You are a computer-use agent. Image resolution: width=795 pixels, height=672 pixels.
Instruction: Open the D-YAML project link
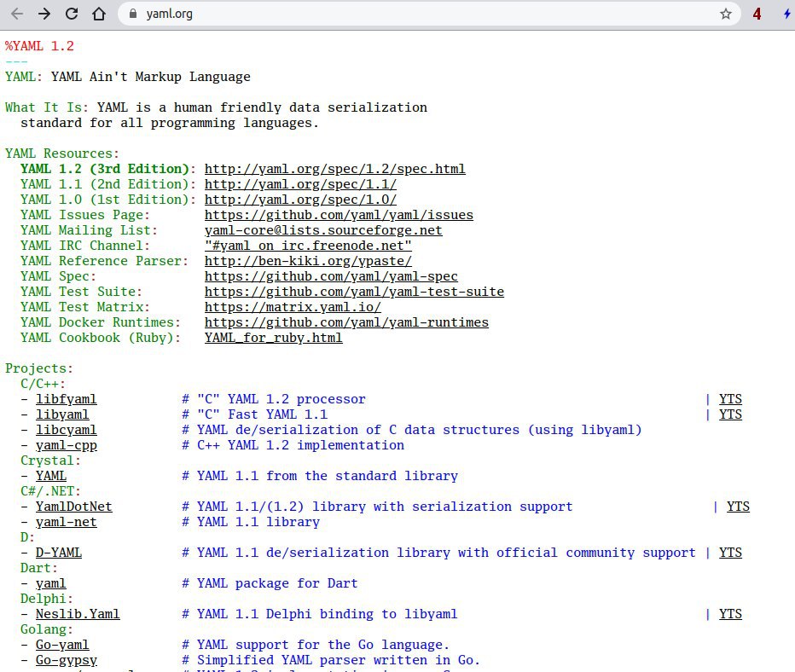click(x=58, y=553)
